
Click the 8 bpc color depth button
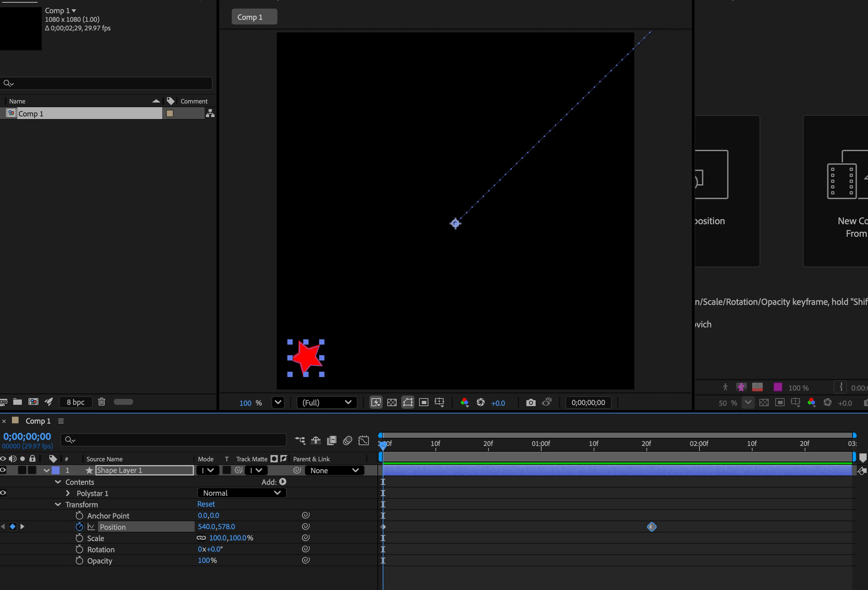75,402
